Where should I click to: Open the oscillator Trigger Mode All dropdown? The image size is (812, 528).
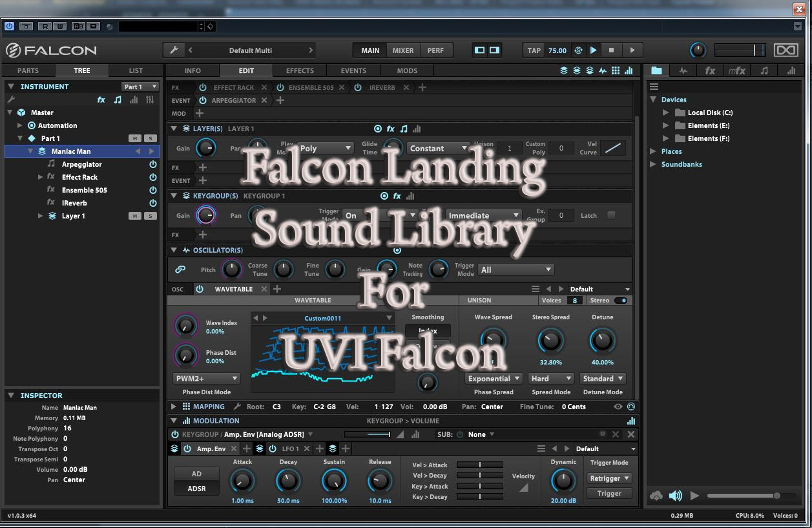tap(515, 269)
